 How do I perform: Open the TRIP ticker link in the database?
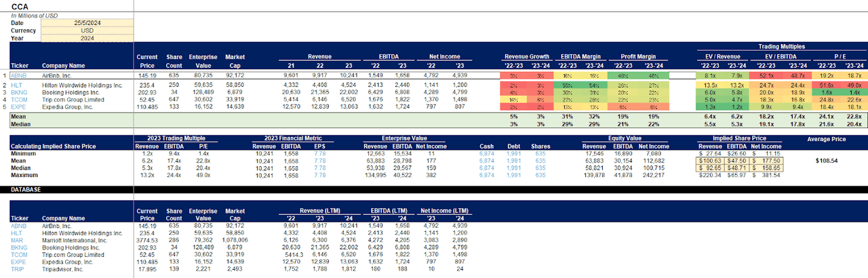point(17,268)
